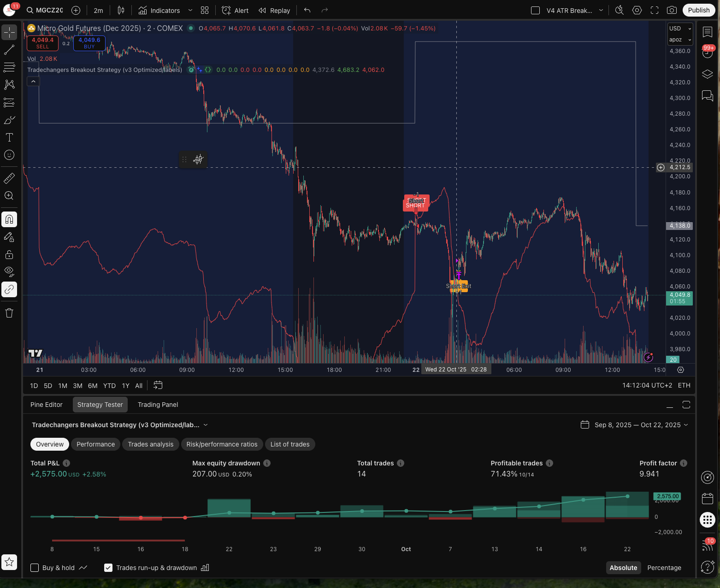Switch to the Pine Editor tab

pyautogui.click(x=46, y=405)
